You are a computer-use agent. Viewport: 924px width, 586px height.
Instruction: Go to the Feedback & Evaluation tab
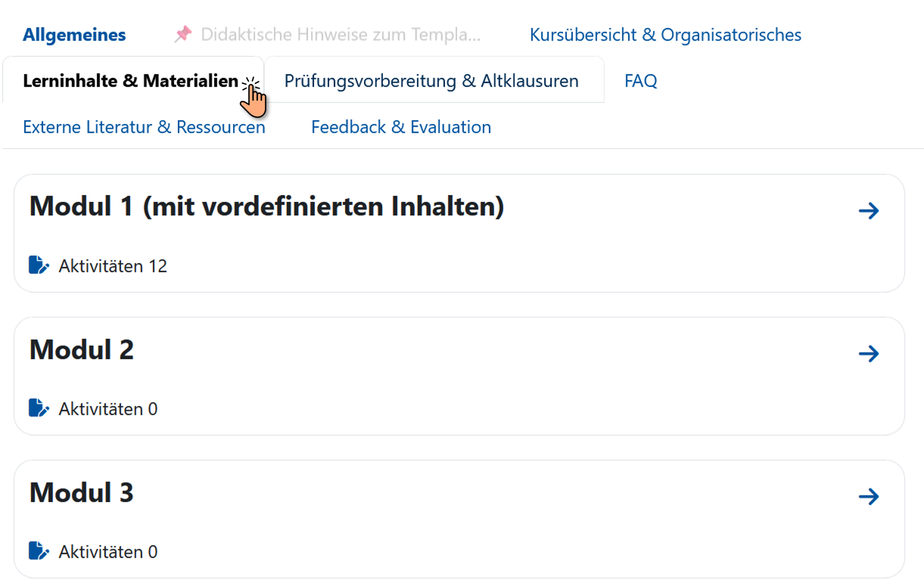click(x=400, y=127)
